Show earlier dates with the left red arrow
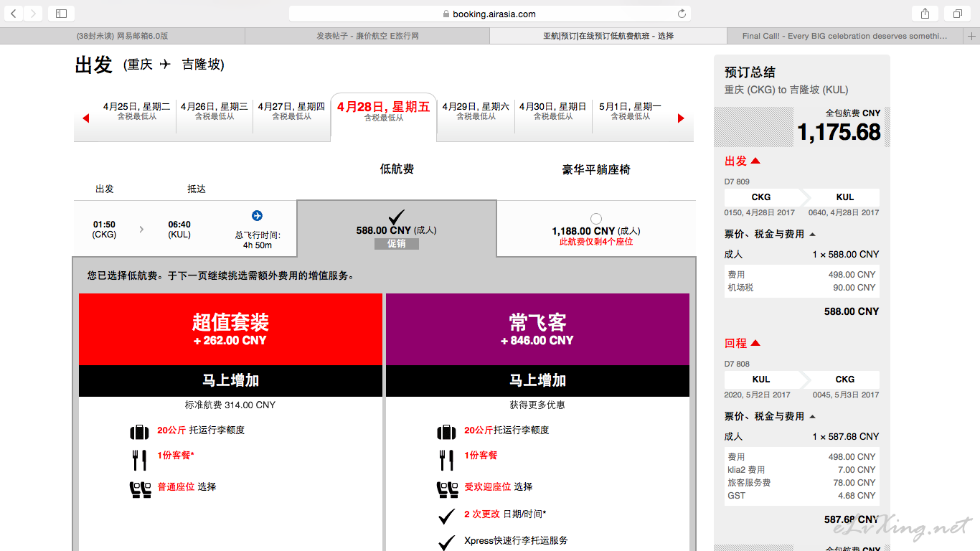This screenshot has width=980, height=551. point(86,118)
